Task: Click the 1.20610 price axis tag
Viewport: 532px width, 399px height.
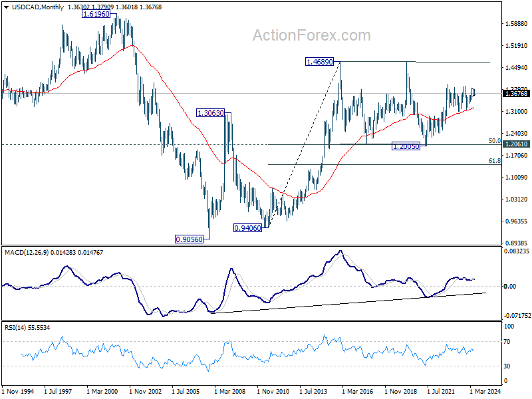Action: pyautogui.click(x=516, y=144)
